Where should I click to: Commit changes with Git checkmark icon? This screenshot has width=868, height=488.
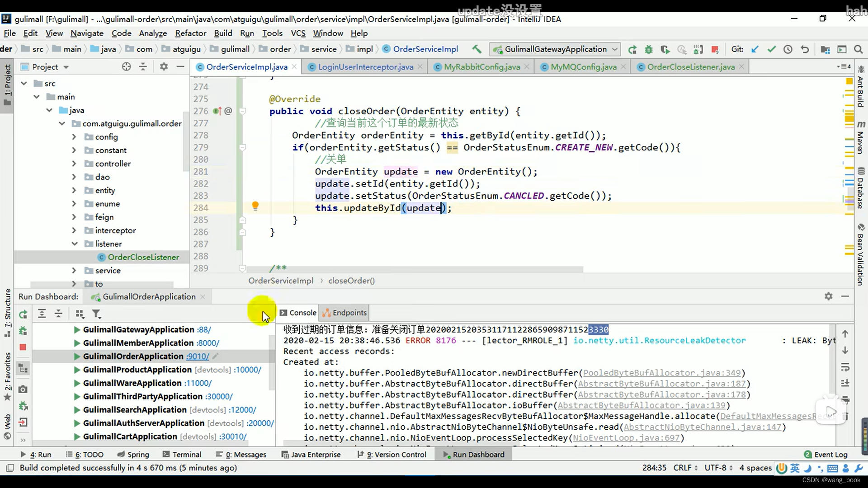pos(771,49)
